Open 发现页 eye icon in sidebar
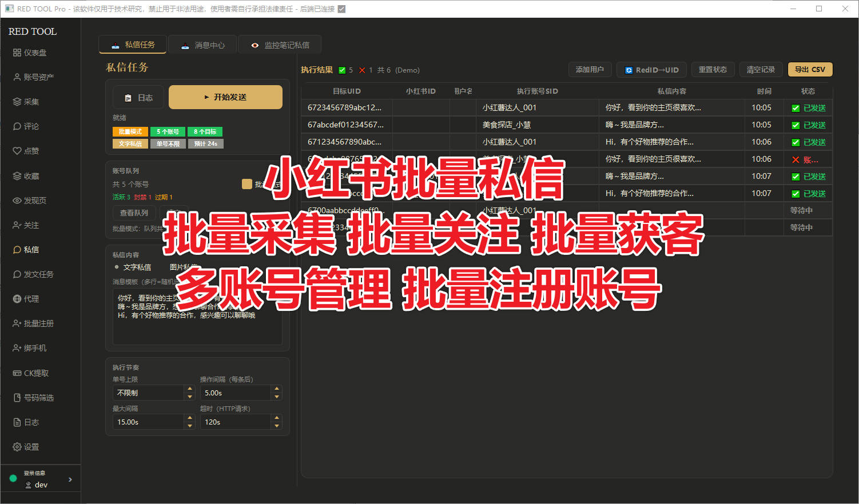Screen dimensions: 859x504 tap(17, 201)
